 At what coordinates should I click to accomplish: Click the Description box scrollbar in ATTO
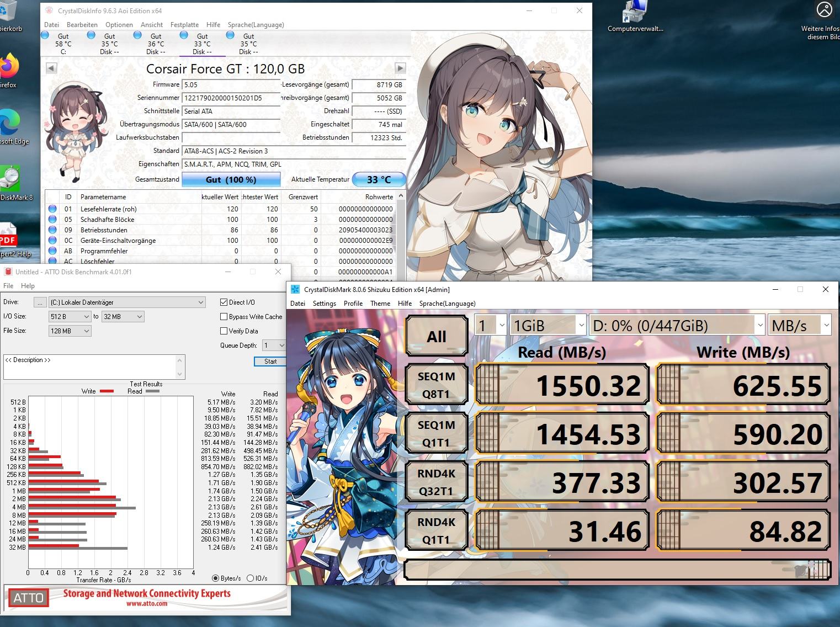pos(180,367)
